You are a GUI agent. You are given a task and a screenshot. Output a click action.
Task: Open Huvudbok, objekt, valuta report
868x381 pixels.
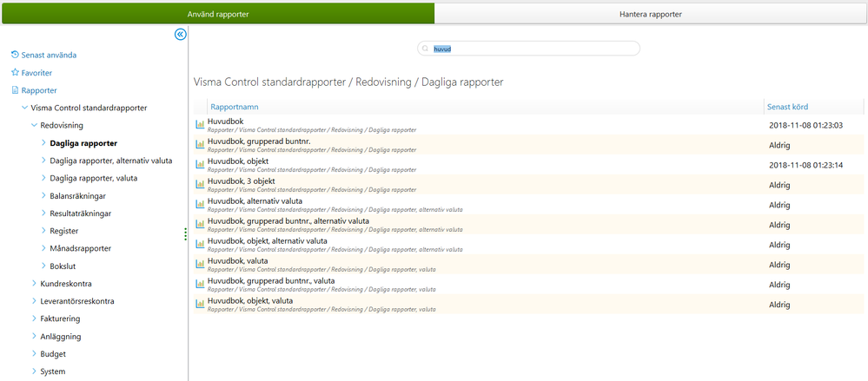tap(250, 301)
